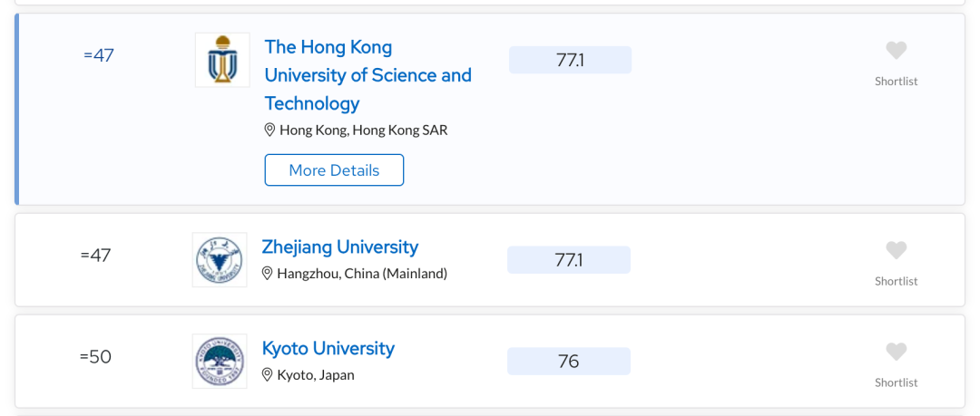Click location pin beside Hong Kong SAR

(269, 130)
